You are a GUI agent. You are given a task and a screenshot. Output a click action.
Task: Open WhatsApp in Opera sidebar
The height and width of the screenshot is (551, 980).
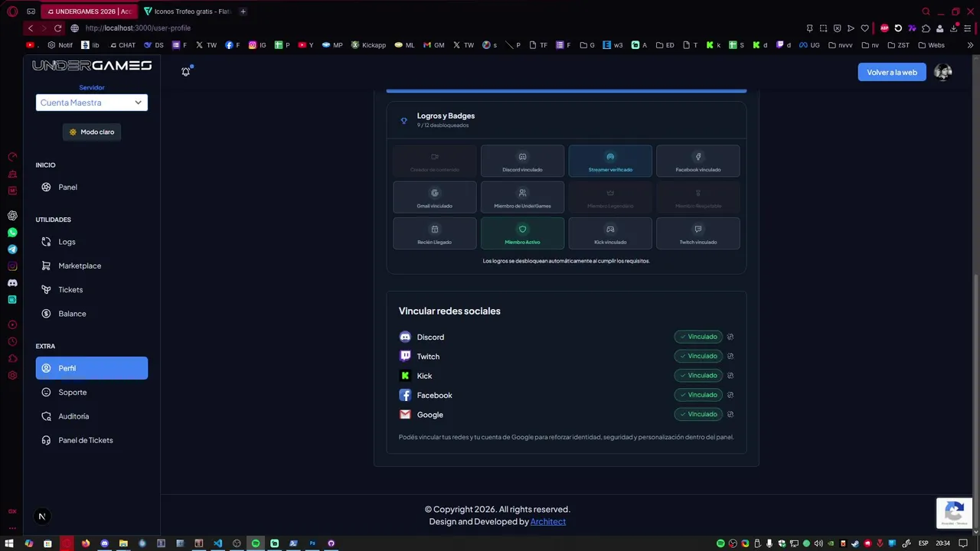[x=12, y=233]
